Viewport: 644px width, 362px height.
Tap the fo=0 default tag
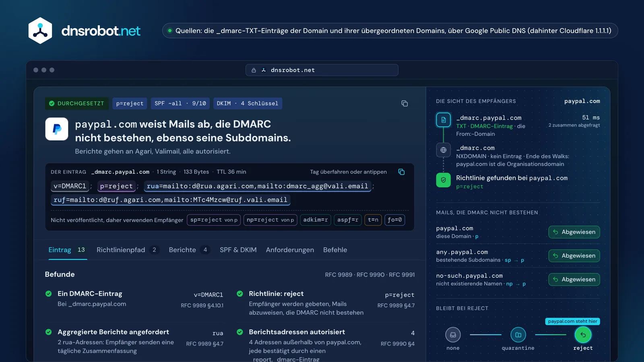pos(395,220)
